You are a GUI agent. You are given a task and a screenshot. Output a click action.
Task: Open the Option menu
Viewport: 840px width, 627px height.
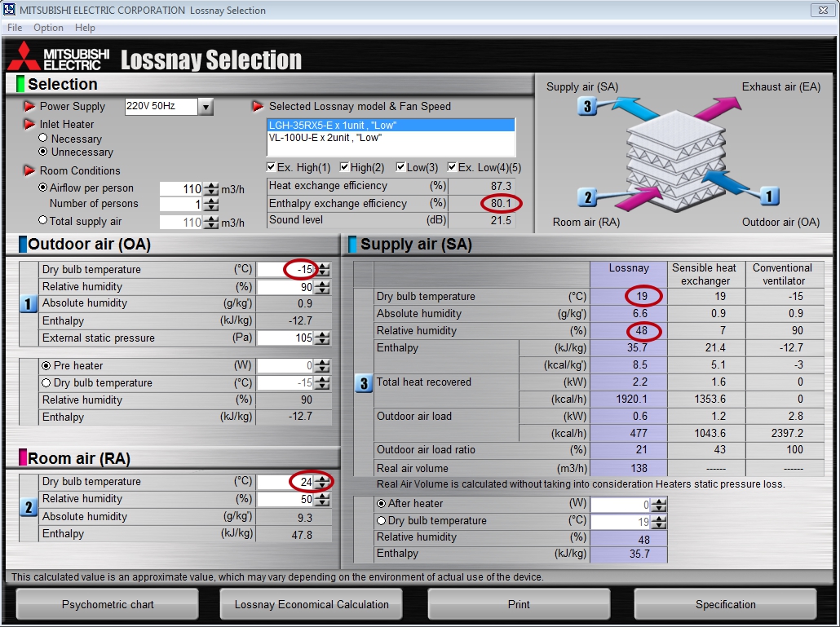(x=48, y=27)
